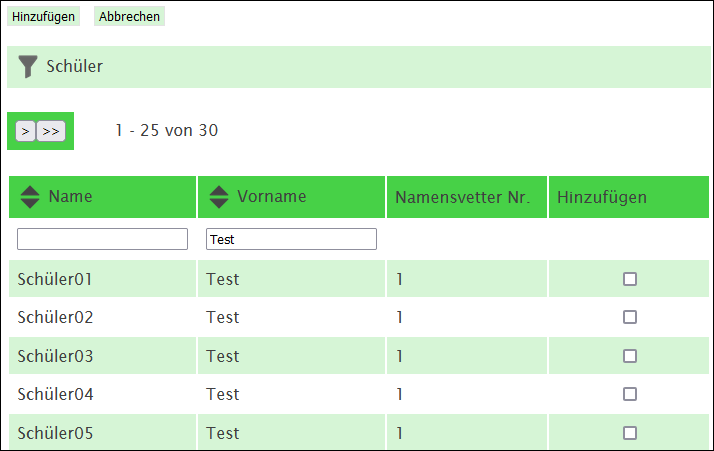Select the checkbox in Schüler05 row
The image size is (714, 451).
tap(630, 433)
